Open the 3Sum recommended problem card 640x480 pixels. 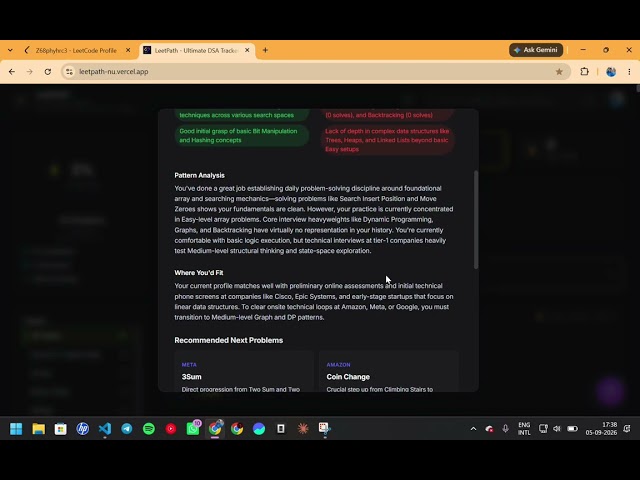pos(244,371)
